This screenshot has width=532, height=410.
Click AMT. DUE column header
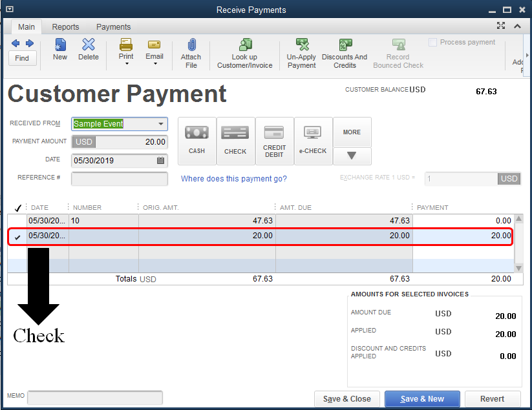tap(295, 208)
